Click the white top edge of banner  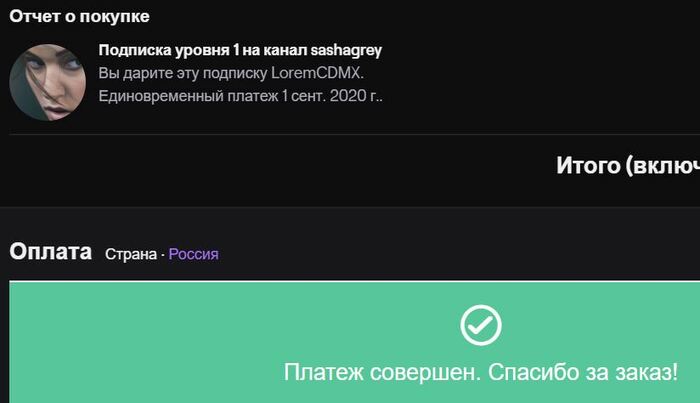click(354, 282)
